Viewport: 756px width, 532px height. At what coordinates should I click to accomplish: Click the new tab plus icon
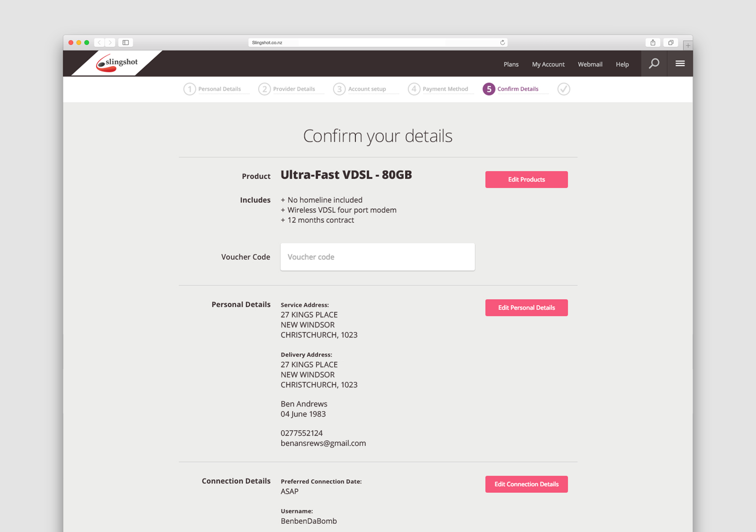(688, 45)
